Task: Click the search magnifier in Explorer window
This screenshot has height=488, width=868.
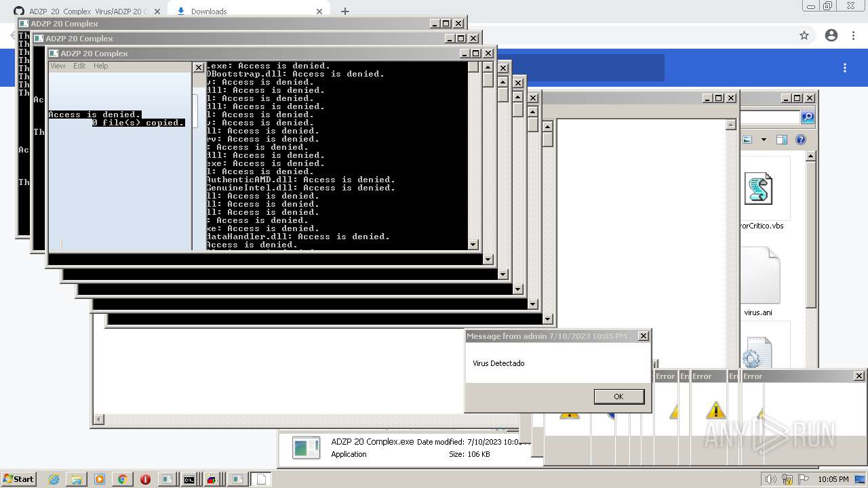Action: click(x=807, y=117)
